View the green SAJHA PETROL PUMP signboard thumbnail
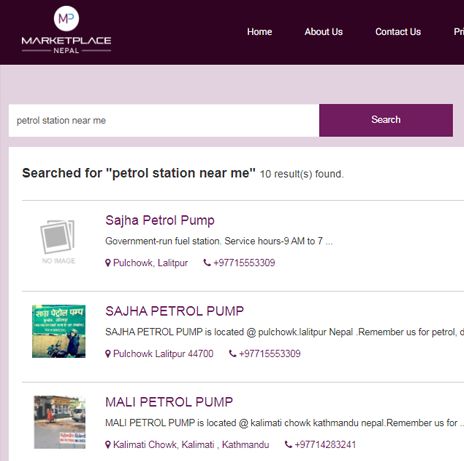 (59, 331)
